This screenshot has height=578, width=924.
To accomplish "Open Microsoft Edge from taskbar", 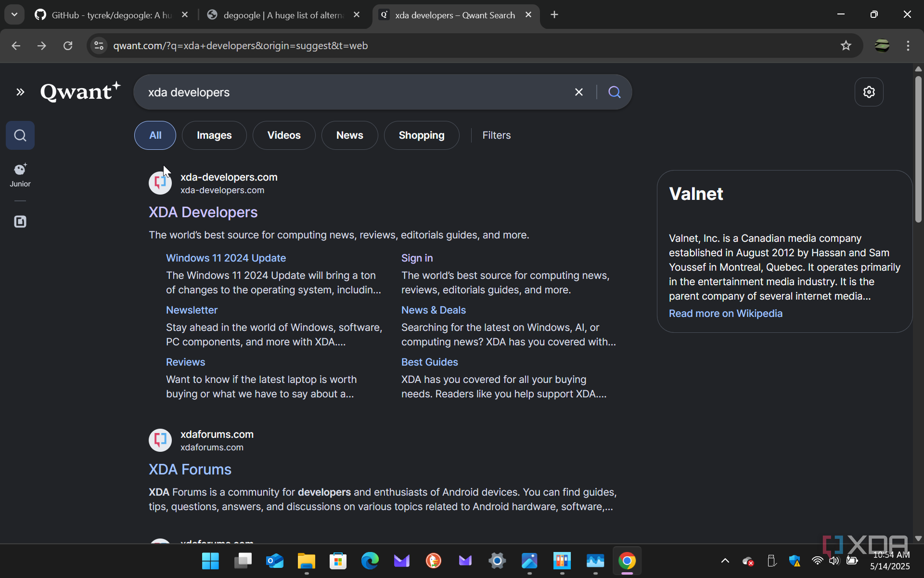I will click(370, 561).
